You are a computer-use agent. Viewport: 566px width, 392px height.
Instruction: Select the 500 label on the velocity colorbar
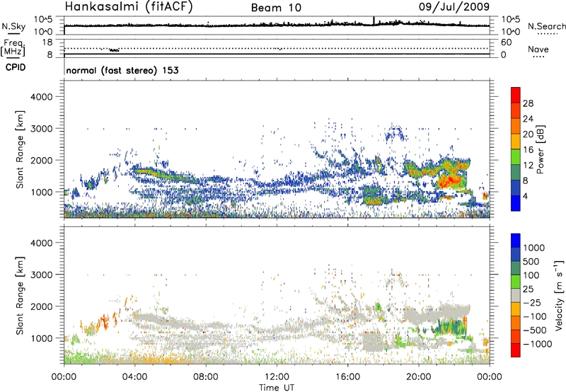531,262
